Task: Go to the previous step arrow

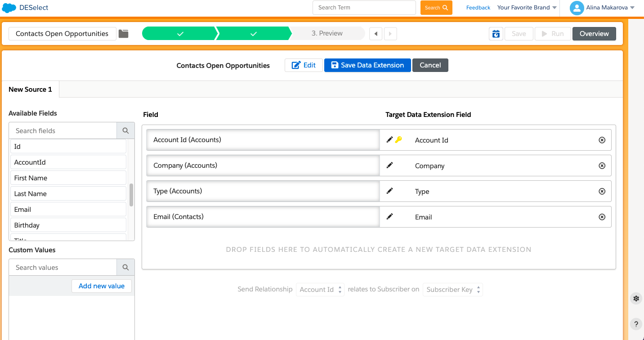Action: [x=376, y=34]
